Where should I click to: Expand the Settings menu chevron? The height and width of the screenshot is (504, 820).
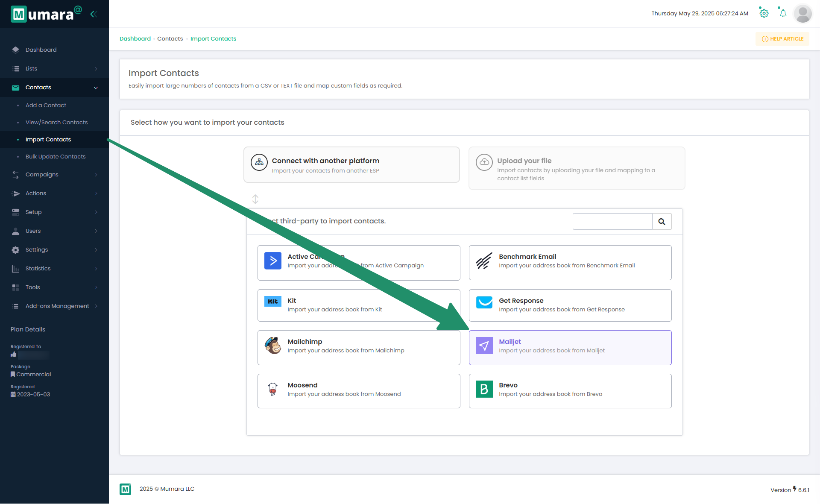[96, 250]
